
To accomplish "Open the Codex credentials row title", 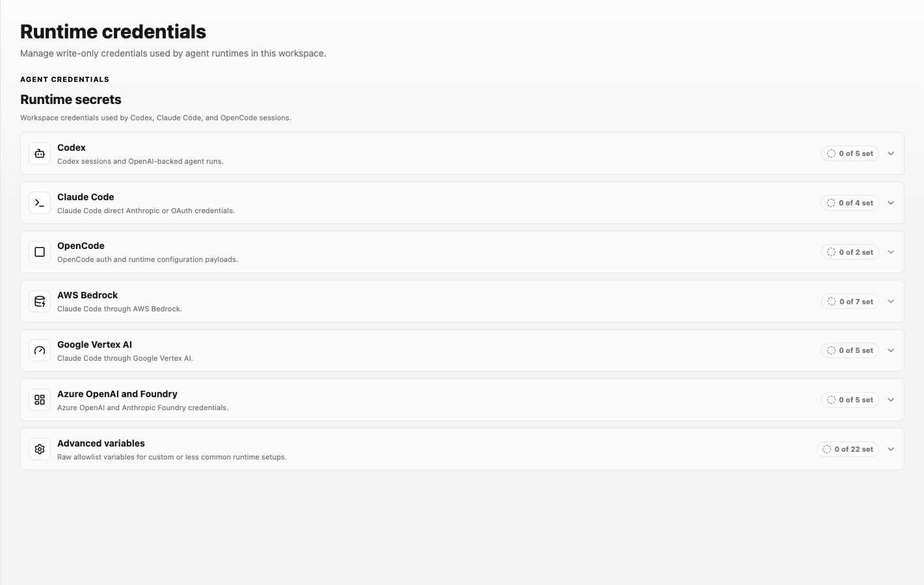I will (x=72, y=148).
